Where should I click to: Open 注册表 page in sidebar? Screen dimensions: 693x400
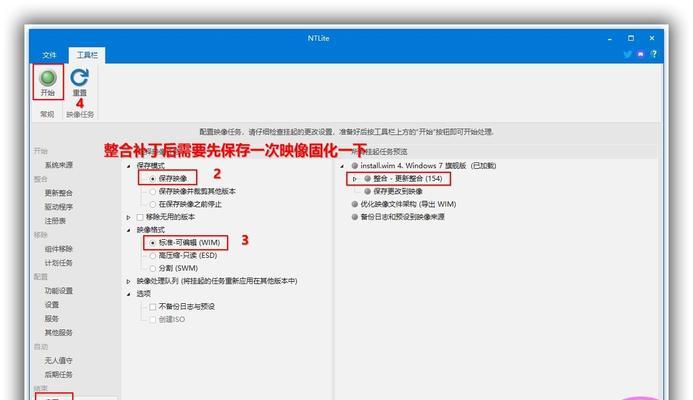55,221
